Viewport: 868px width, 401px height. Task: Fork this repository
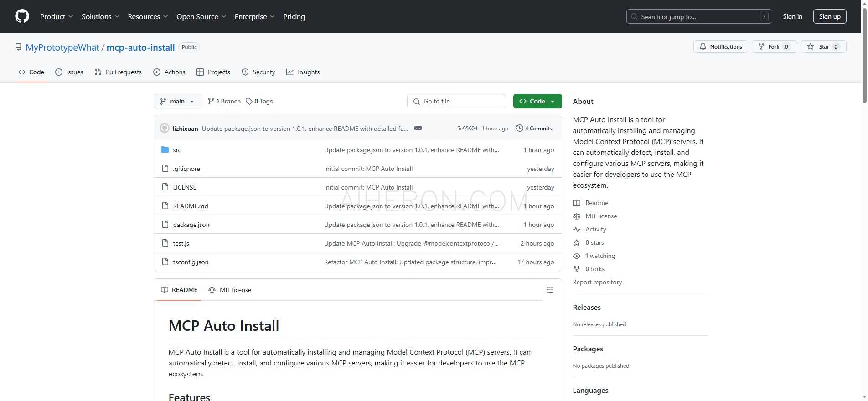click(x=774, y=46)
